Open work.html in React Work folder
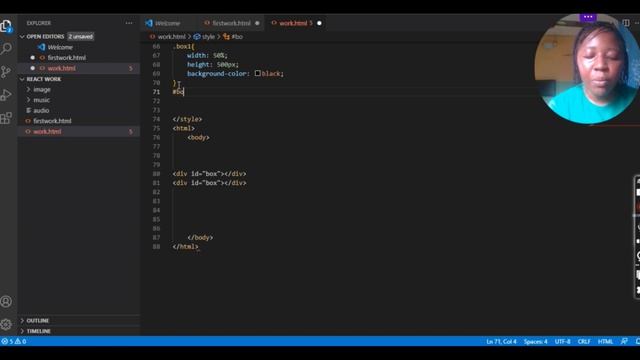 [47, 132]
